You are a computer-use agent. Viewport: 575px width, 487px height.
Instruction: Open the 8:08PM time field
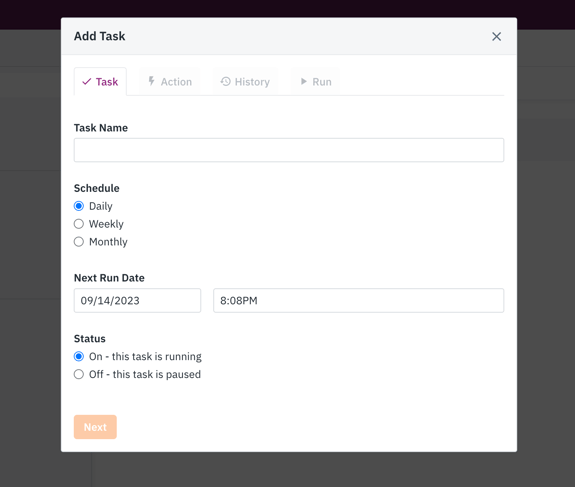point(359,300)
